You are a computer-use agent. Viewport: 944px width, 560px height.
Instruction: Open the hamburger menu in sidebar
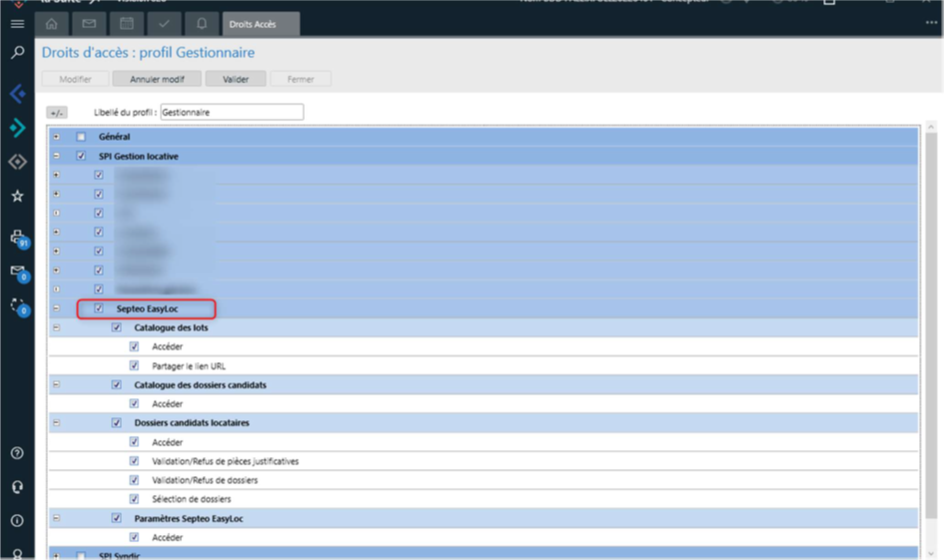pos(17,24)
